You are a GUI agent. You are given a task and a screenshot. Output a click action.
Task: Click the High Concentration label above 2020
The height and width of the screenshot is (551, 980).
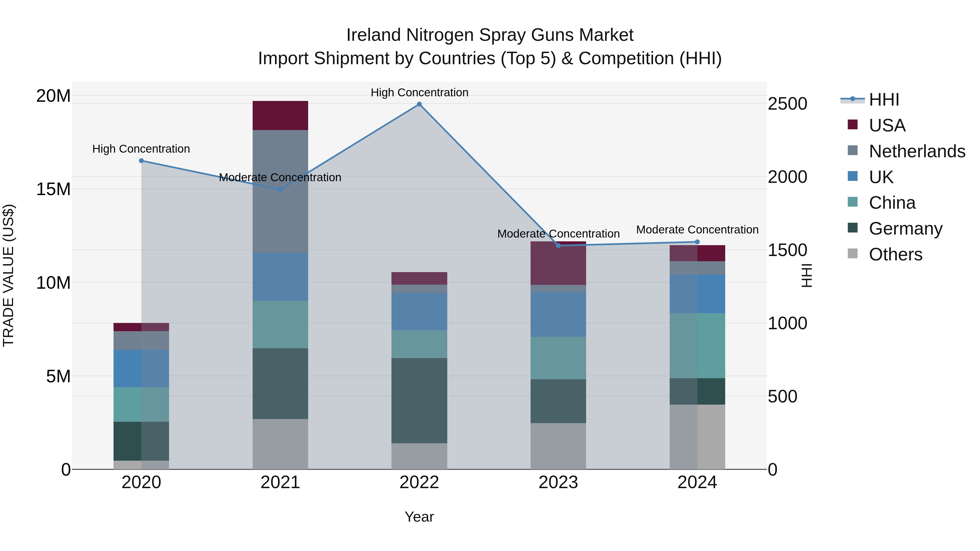pos(141,149)
